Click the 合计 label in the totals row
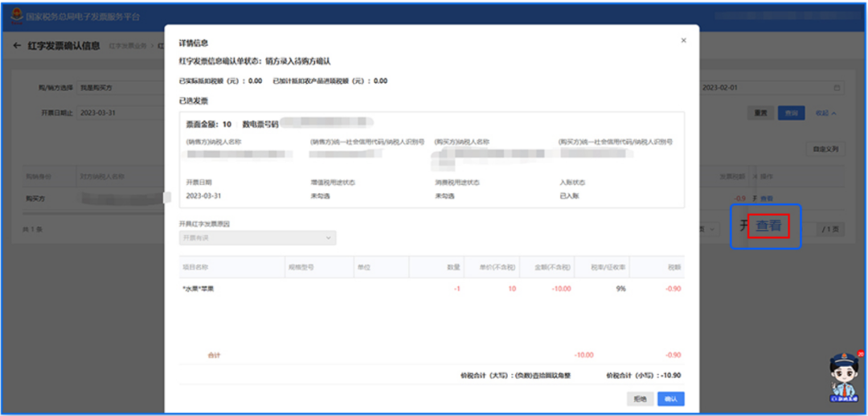This screenshot has height=416, width=868. (214, 355)
